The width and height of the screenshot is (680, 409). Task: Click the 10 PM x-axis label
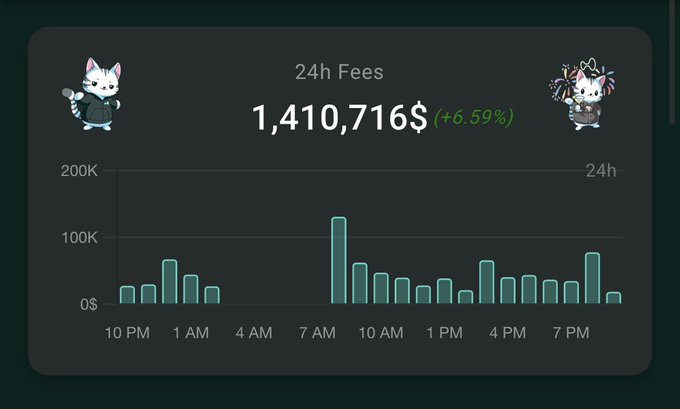point(127,333)
